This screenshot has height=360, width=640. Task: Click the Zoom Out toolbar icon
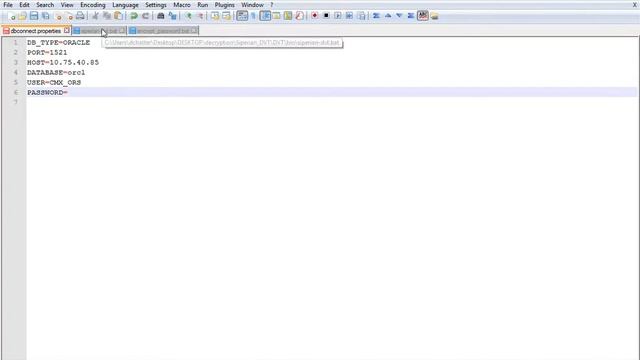(200, 16)
